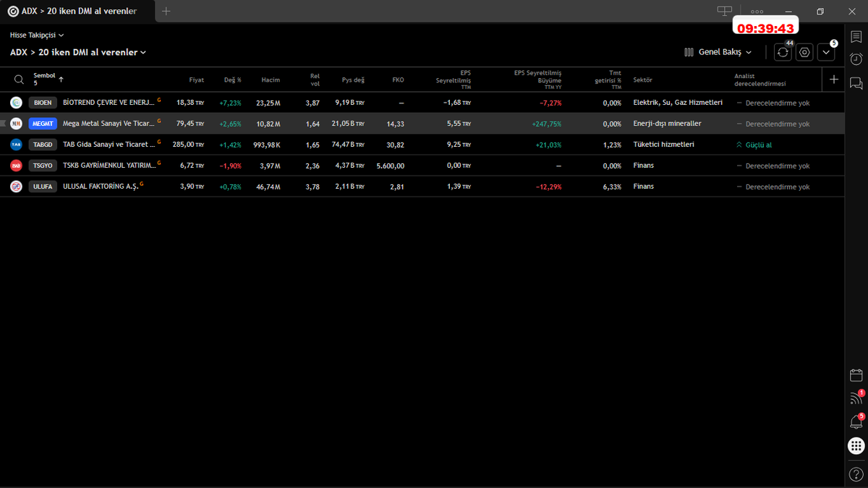The image size is (868, 488).
Task: Open the notifications bell icon
Action: [x=856, y=422]
